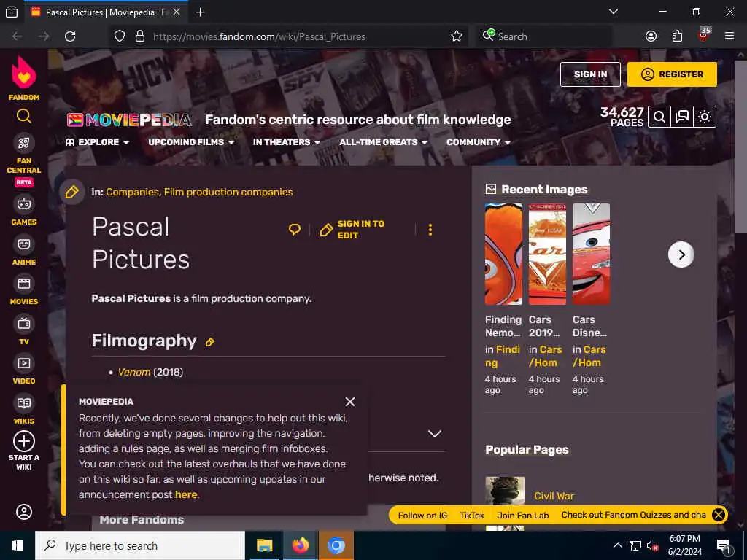Click Join Fan Lab link

pyautogui.click(x=522, y=516)
